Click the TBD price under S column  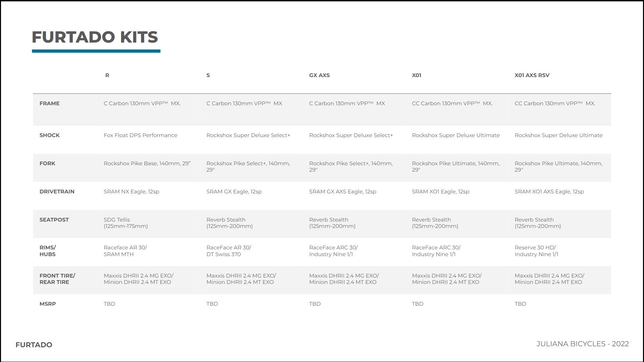click(x=212, y=304)
